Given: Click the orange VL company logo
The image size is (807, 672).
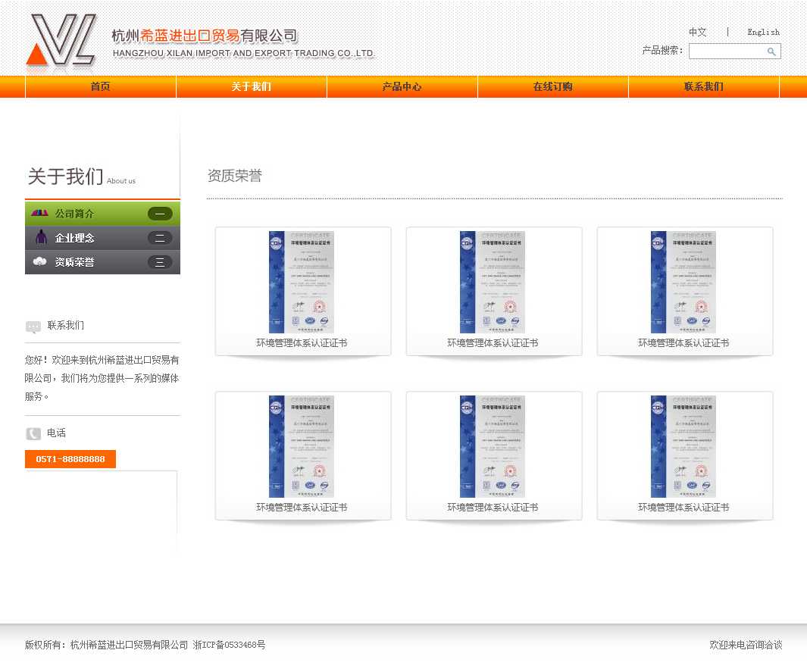Looking at the screenshot, I should (x=61, y=40).
